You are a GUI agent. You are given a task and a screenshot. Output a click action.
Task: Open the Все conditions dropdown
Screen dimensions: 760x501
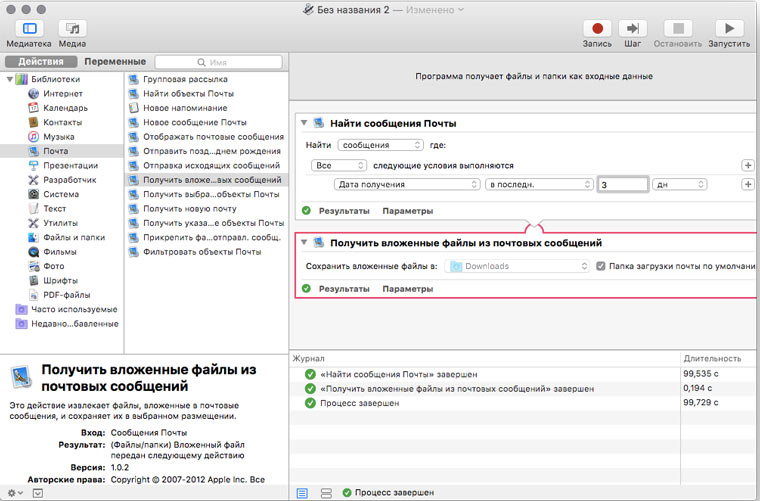pos(339,165)
